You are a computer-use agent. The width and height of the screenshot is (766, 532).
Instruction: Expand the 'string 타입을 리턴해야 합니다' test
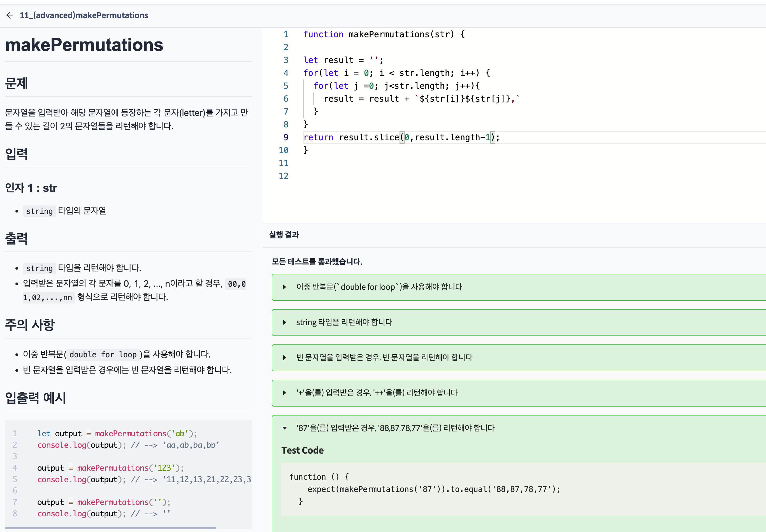click(284, 322)
